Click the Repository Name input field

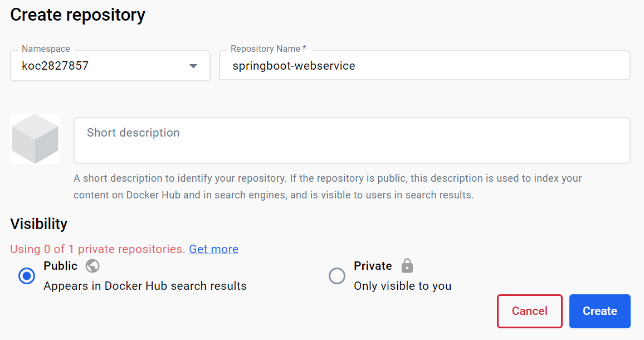click(x=424, y=66)
